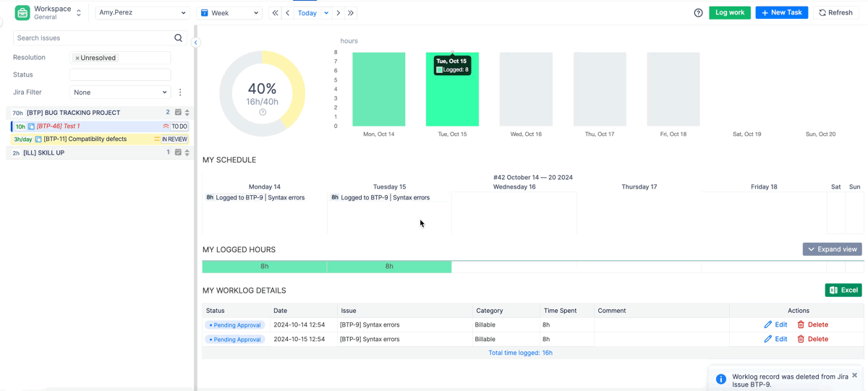Open the Amy.Perez user dropdown
The image size is (868, 391).
142,13
